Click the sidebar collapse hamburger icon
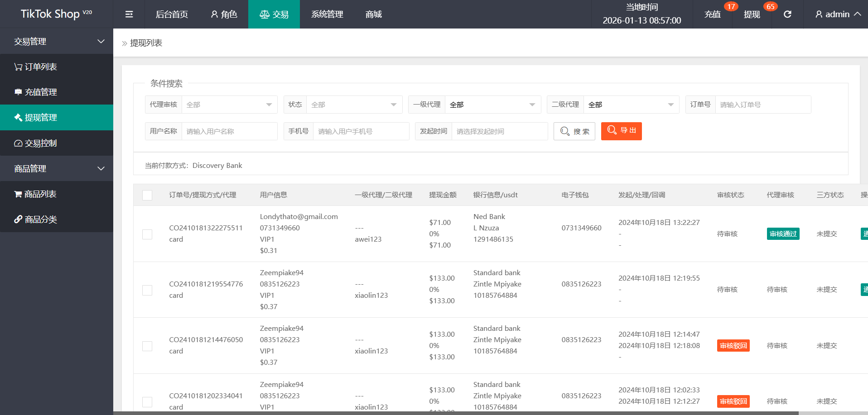The height and width of the screenshot is (415, 868). click(x=129, y=14)
